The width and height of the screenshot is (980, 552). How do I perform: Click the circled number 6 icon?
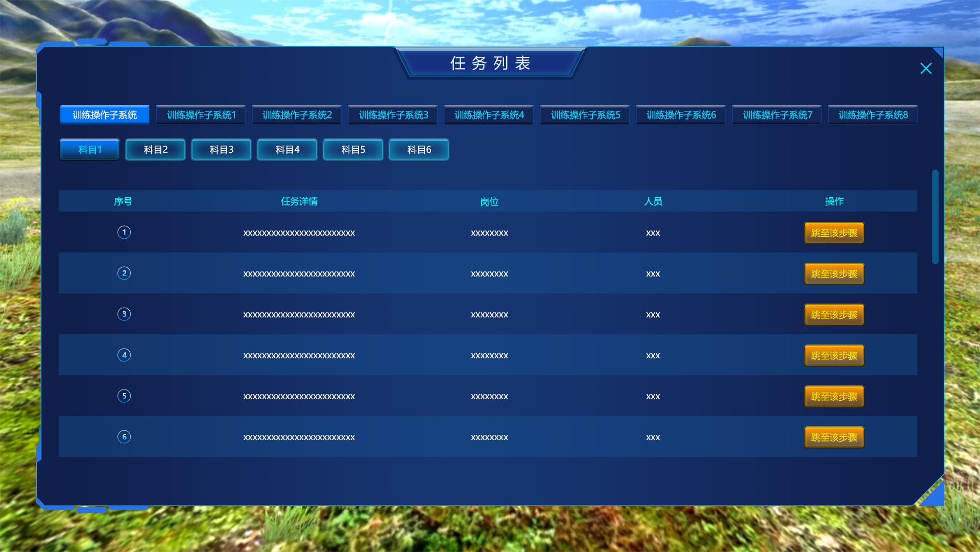124,437
